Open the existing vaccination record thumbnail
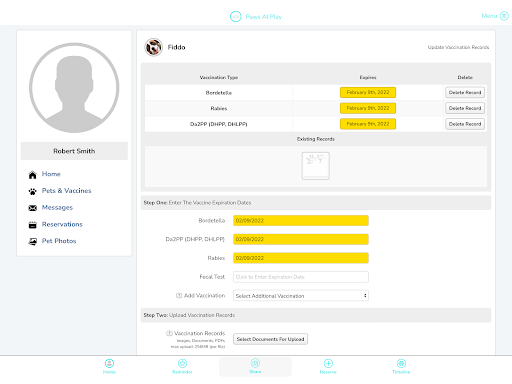The width and height of the screenshot is (512, 384). pyautogui.click(x=316, y=166)
